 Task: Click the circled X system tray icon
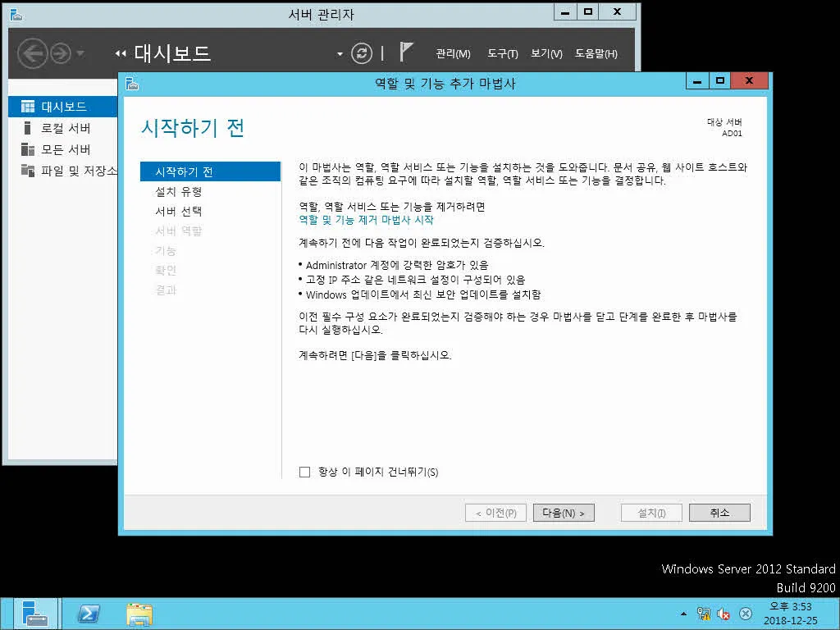[745, 613]
